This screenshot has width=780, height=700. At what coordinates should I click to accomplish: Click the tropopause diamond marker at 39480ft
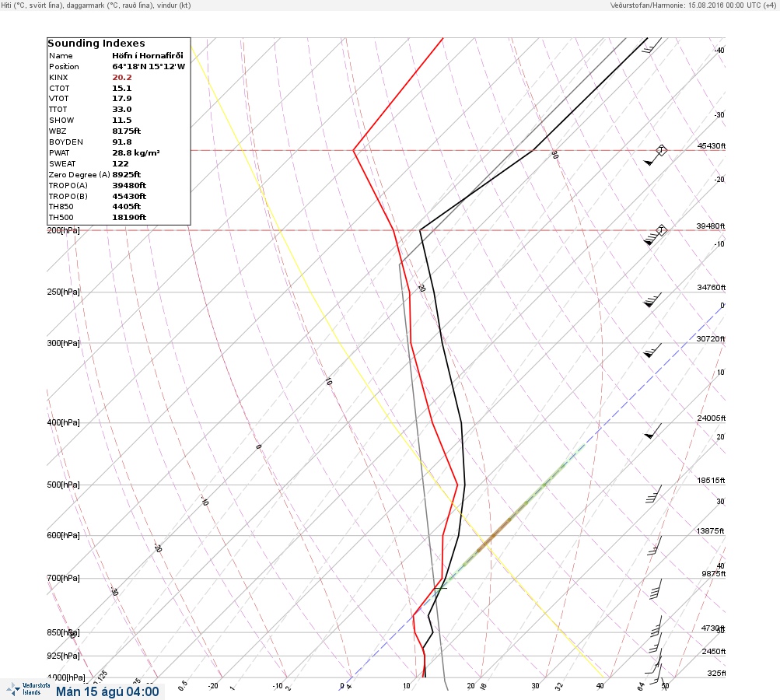tap(661, 230)
